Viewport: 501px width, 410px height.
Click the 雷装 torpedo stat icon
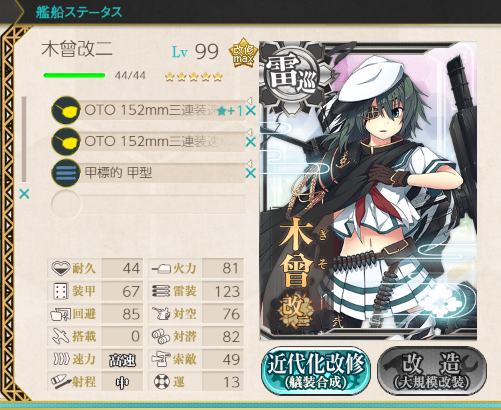click(161, 291)
